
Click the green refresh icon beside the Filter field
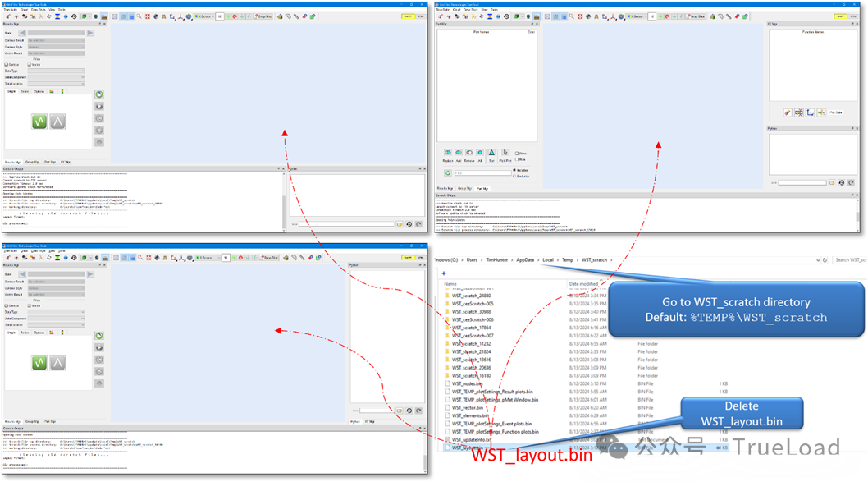(448, 173)
